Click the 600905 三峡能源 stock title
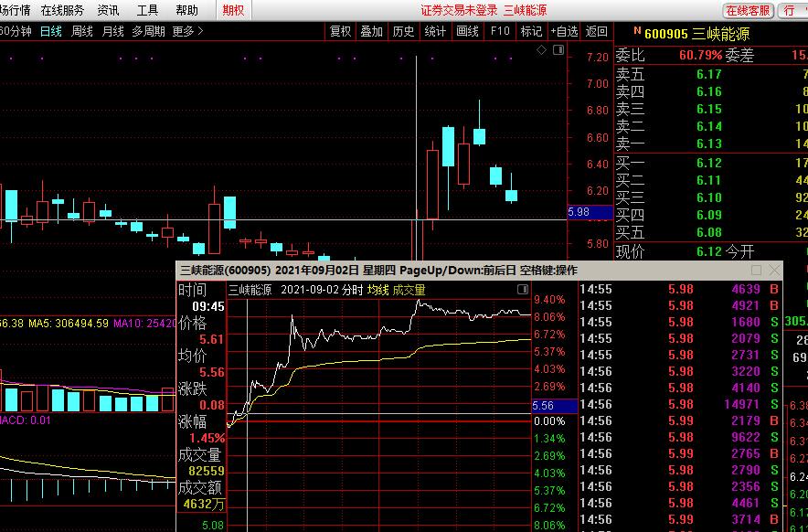808x532 pixels. click(697, 34)
